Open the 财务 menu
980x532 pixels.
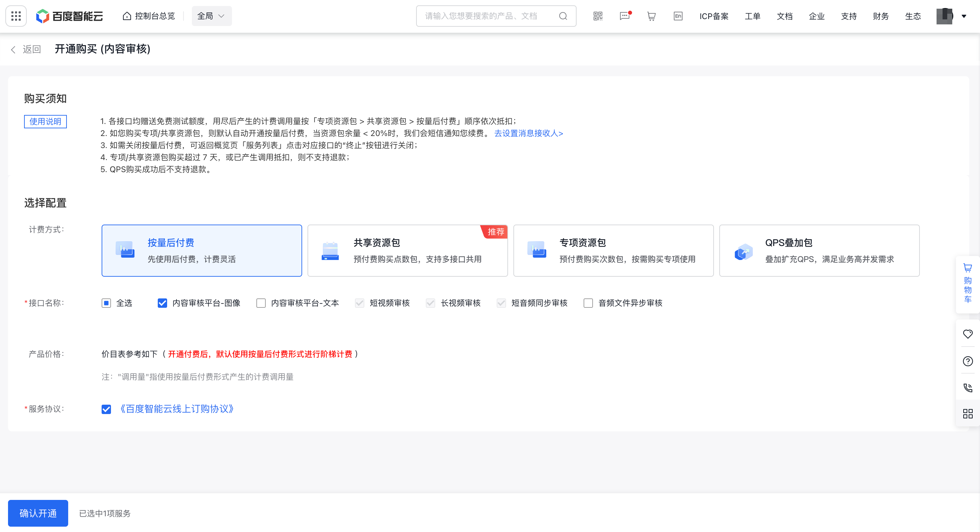click(881, 16)
